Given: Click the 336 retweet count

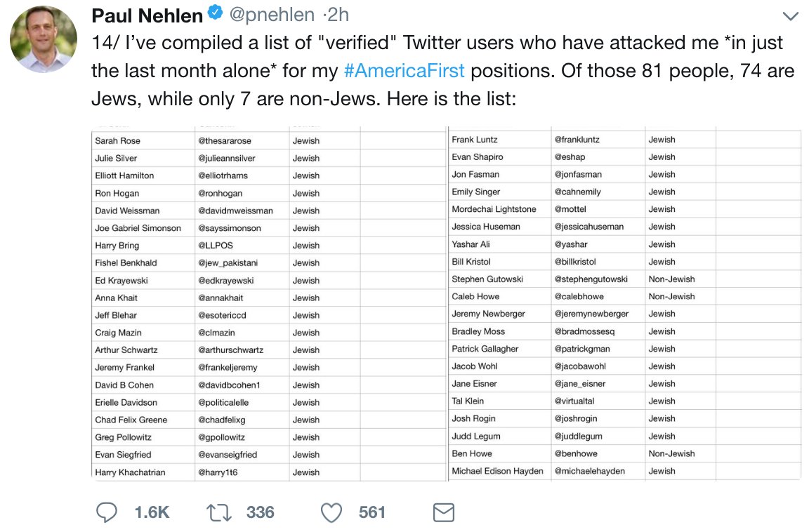Looking at the screenshot, I should [x=260, y=513].
